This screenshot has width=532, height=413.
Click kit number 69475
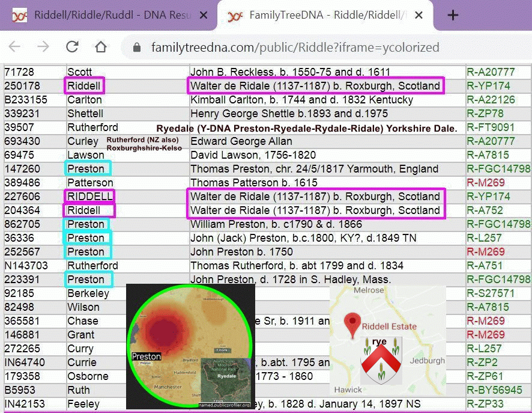19,155
